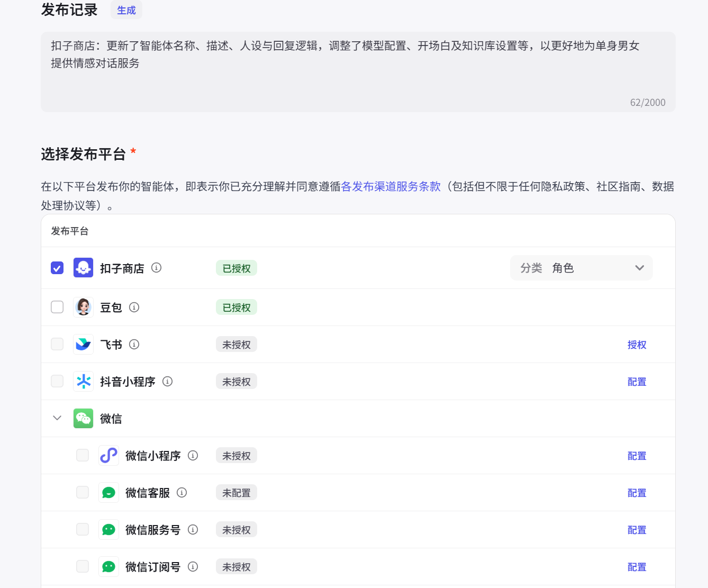Click 配置 for 微信服务号

tap(637, 530)
